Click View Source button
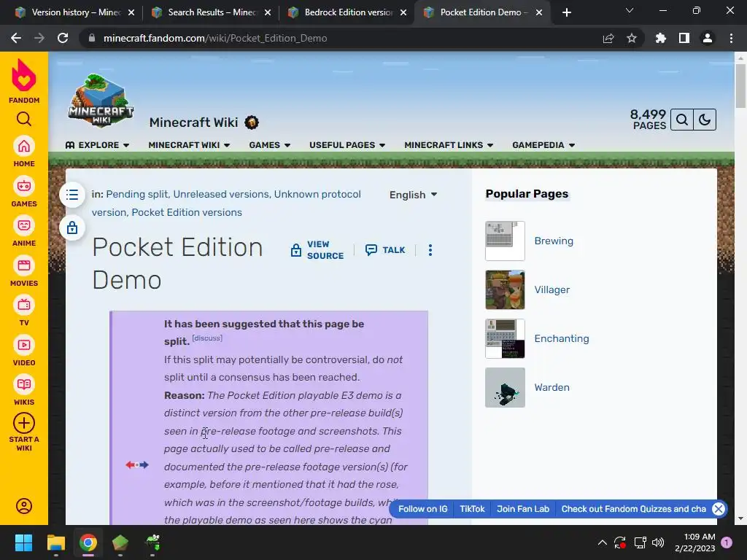 tap(317, 250)
